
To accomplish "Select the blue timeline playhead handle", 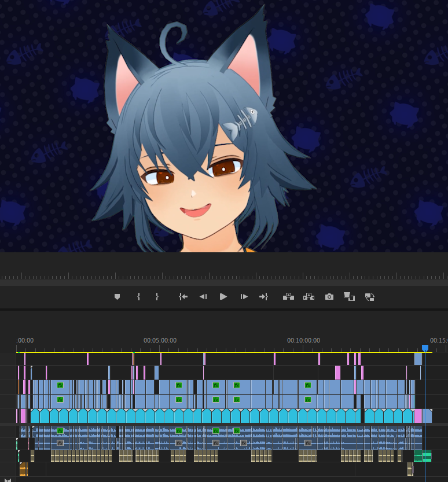I will (x=425, y=348).
